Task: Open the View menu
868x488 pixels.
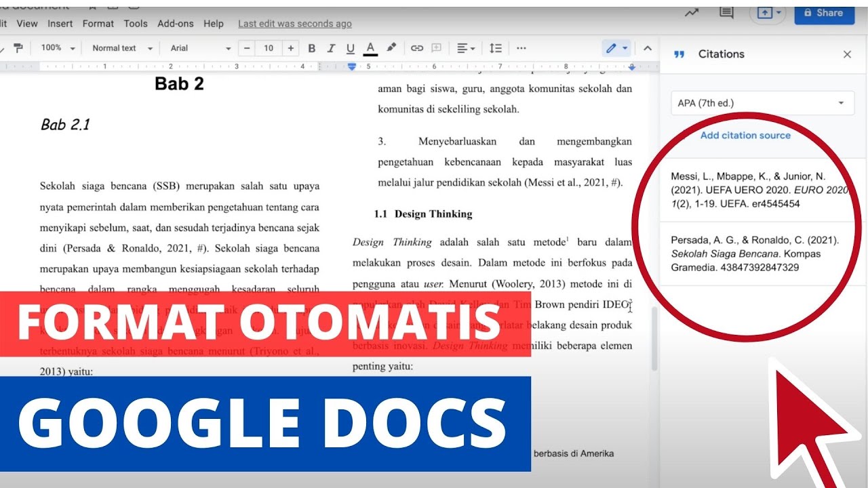Action: pos(27,24)
